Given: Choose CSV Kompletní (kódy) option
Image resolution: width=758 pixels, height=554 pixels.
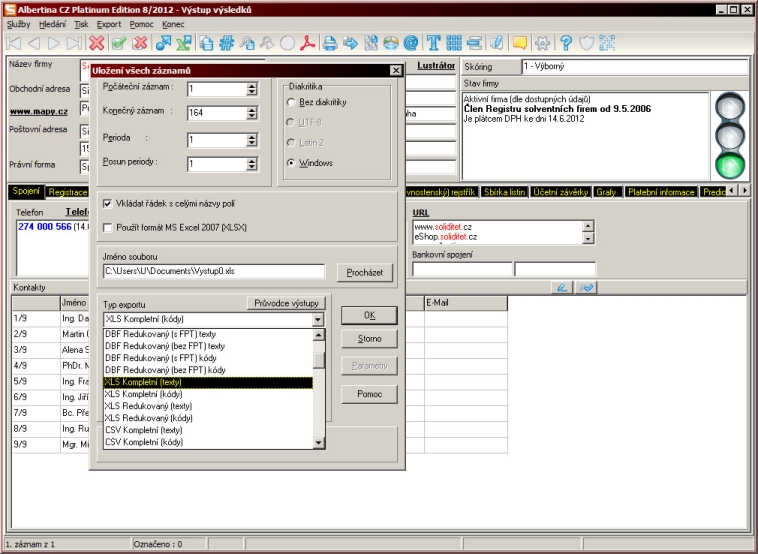Looking at the screenshot, I should coord(208,442).
